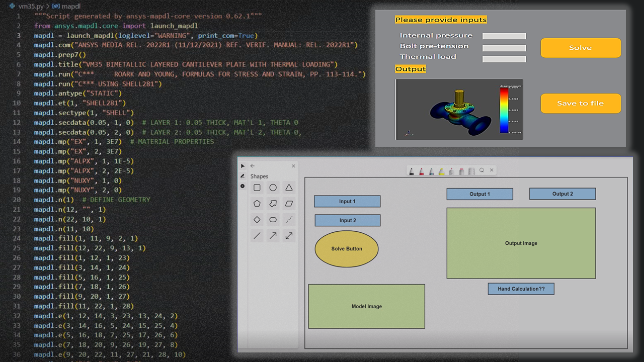Choose the single-headed arrow line shape
The width and height of the screenshot is (644, 362).
[273, 236]
